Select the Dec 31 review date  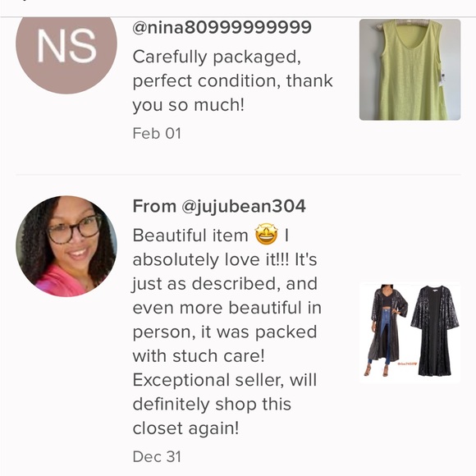157,456
